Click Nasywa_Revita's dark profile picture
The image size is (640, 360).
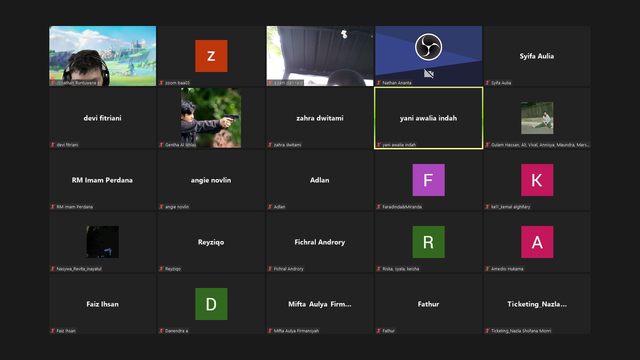pos(102,242)
